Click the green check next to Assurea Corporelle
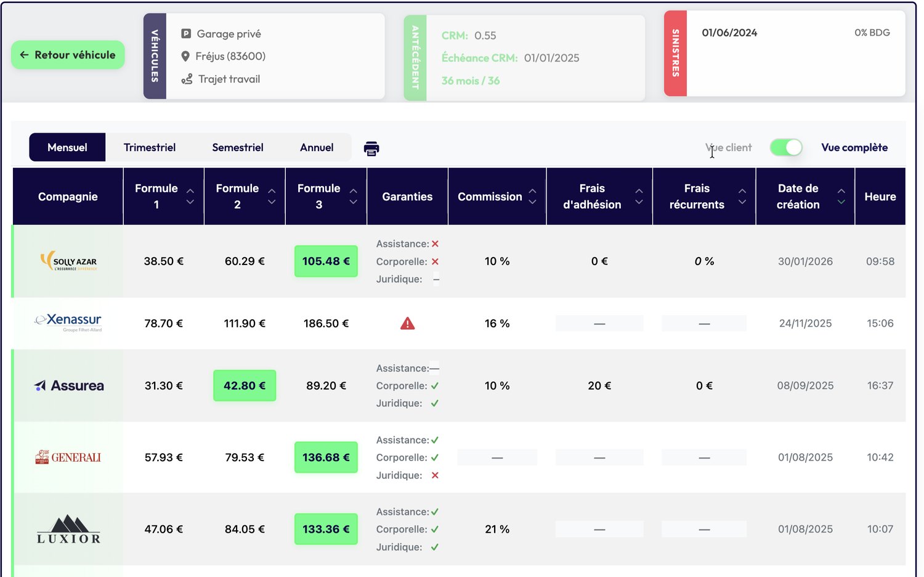This screenshot has width=924, height=577. [x=435, y=386]
